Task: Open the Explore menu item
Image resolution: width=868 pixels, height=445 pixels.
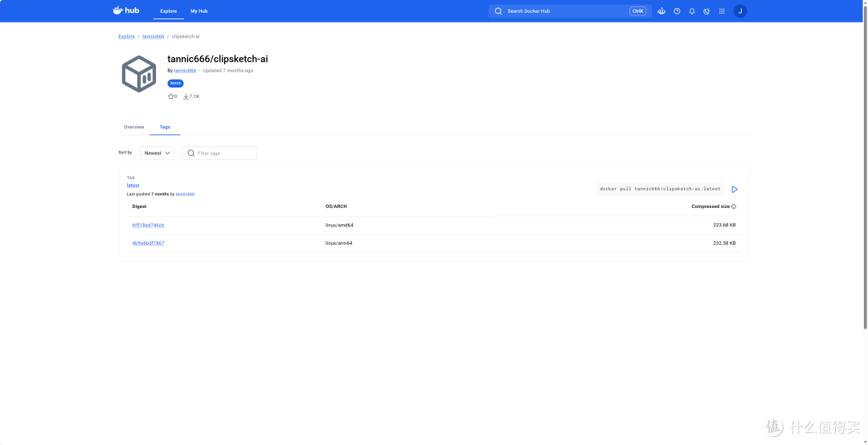Action: click(x=168, y=11)
